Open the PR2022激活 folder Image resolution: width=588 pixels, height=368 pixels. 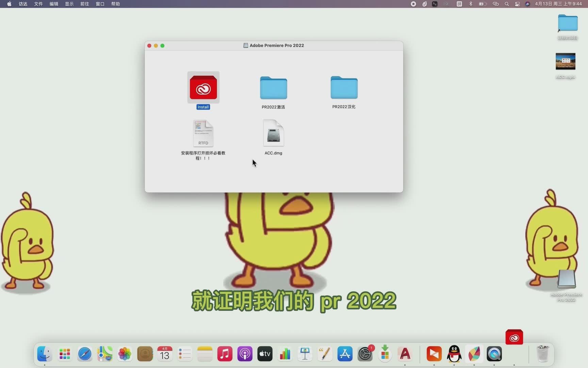tap(274, 88)
